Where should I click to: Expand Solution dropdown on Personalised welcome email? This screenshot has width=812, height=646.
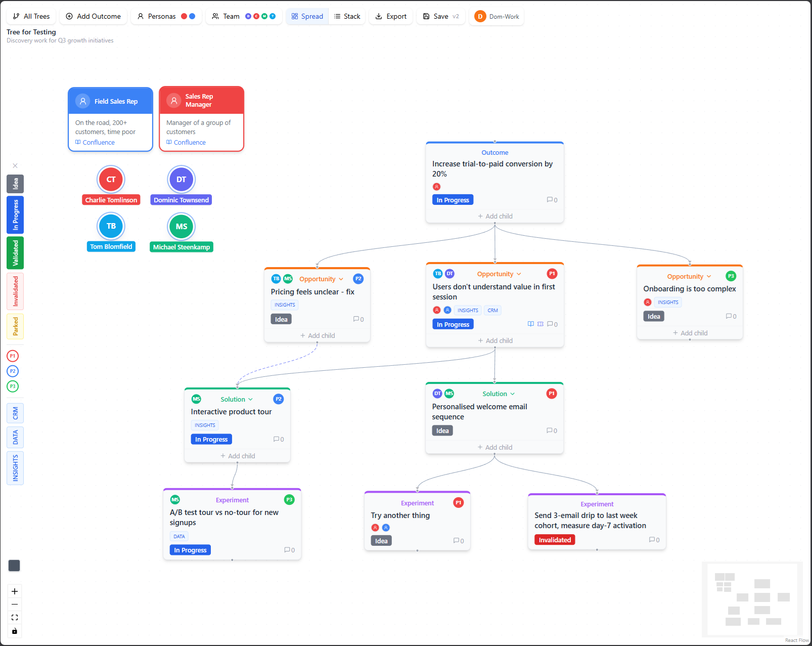click(x=499, y=394)
